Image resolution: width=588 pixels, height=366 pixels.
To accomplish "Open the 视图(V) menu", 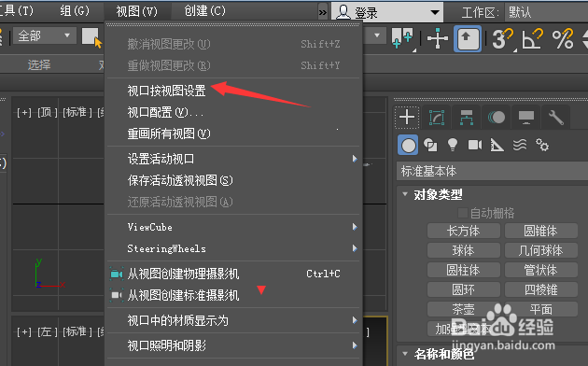I will (x=137, y=11).
